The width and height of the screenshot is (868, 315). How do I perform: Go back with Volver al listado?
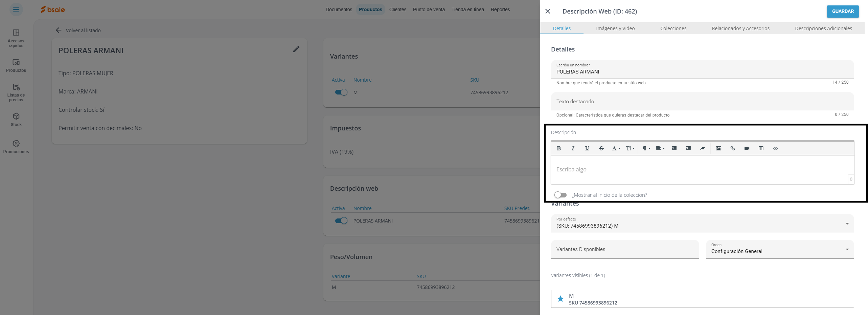coord(78,30)
